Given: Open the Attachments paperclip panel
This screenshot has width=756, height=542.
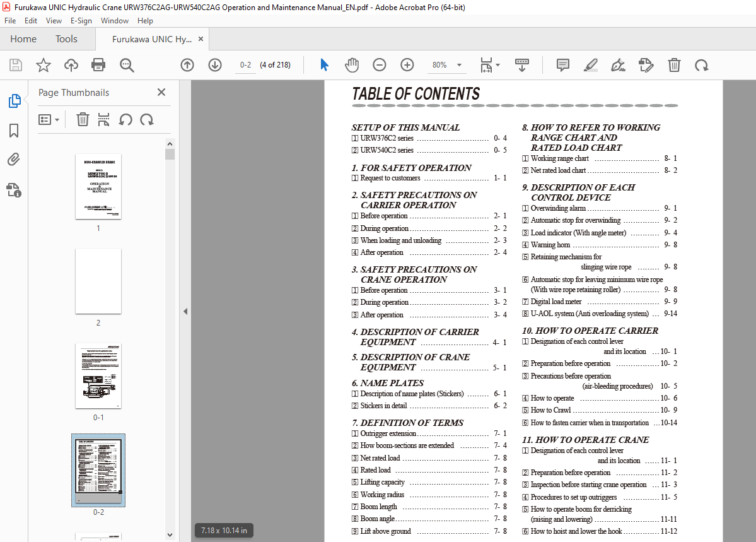Looking at the screenshot, I should (14, 159).
